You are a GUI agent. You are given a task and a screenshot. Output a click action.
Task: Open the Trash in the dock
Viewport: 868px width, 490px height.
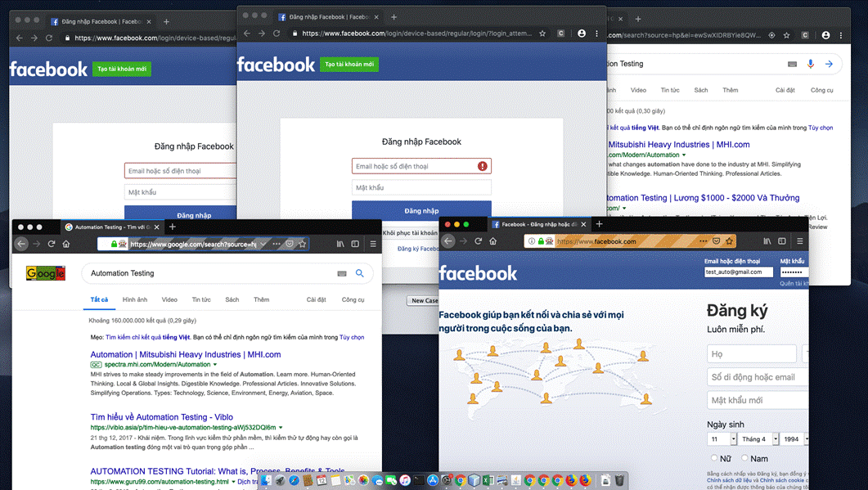(619, 480)
